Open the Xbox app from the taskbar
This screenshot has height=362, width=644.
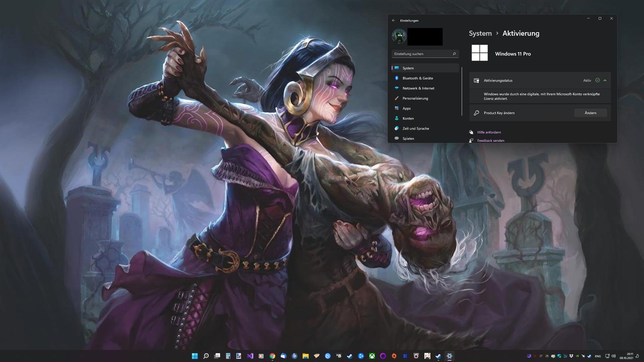[x=372, y=356]
